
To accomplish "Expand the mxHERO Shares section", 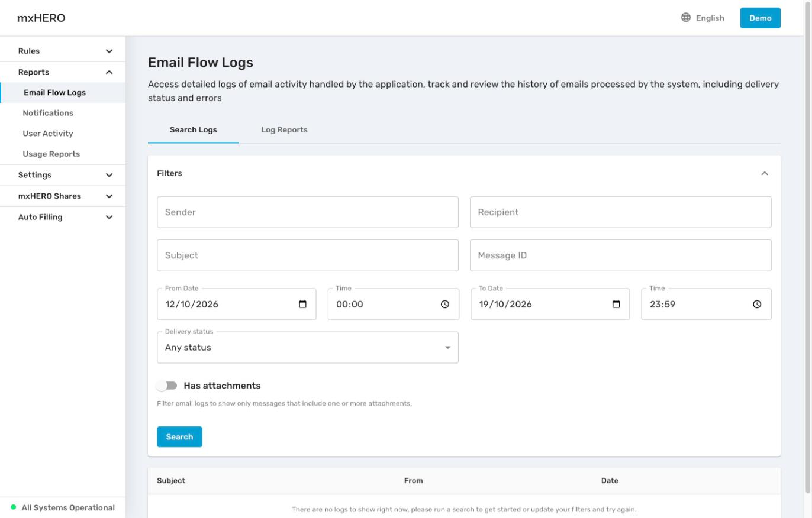I will point(63,196).
